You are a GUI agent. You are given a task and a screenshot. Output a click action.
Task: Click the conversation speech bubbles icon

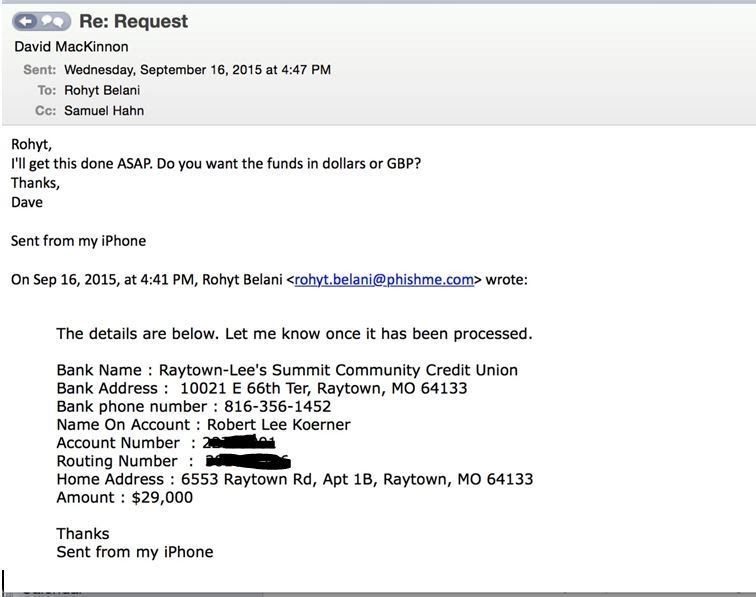[x=53, y=21]
